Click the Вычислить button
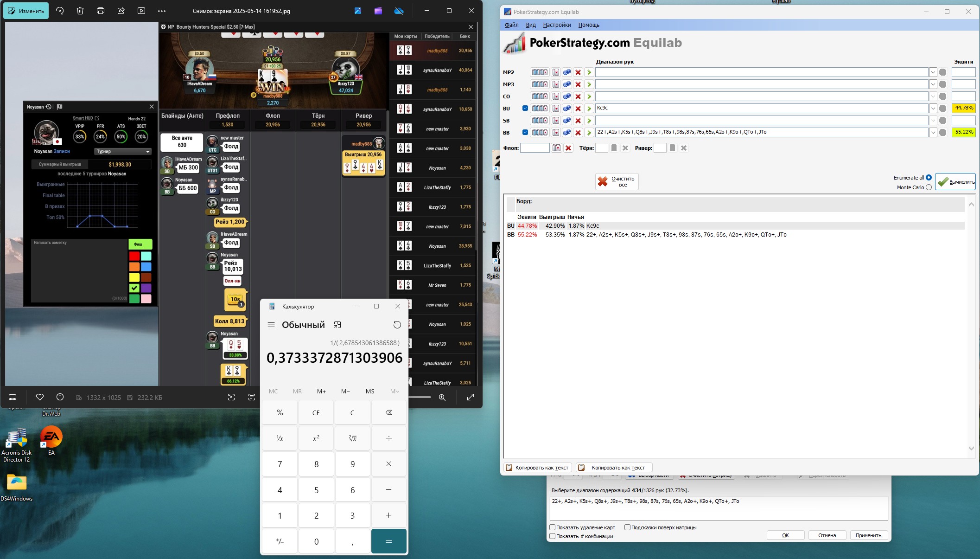Screen dimensions: 980x559 click(x=955, y=182)
